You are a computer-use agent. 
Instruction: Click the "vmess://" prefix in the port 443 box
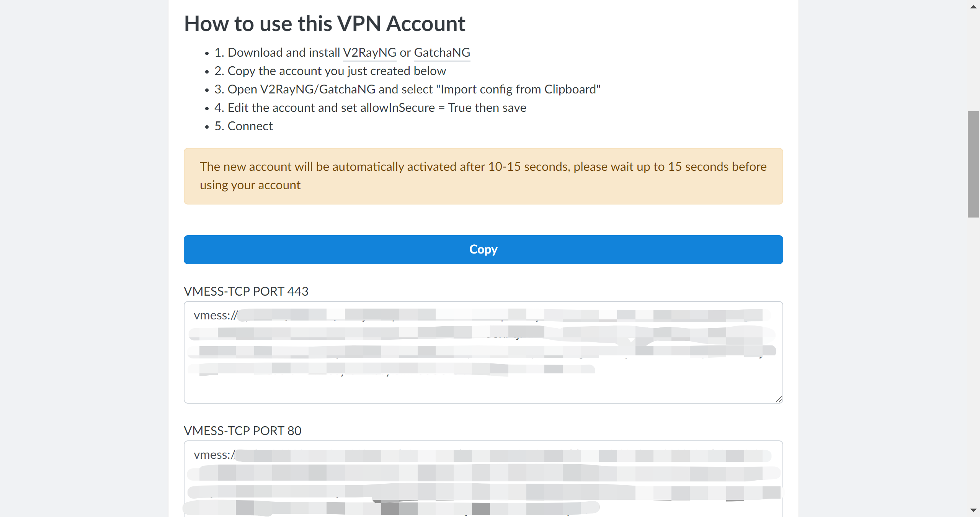click(x=215, y=315)
